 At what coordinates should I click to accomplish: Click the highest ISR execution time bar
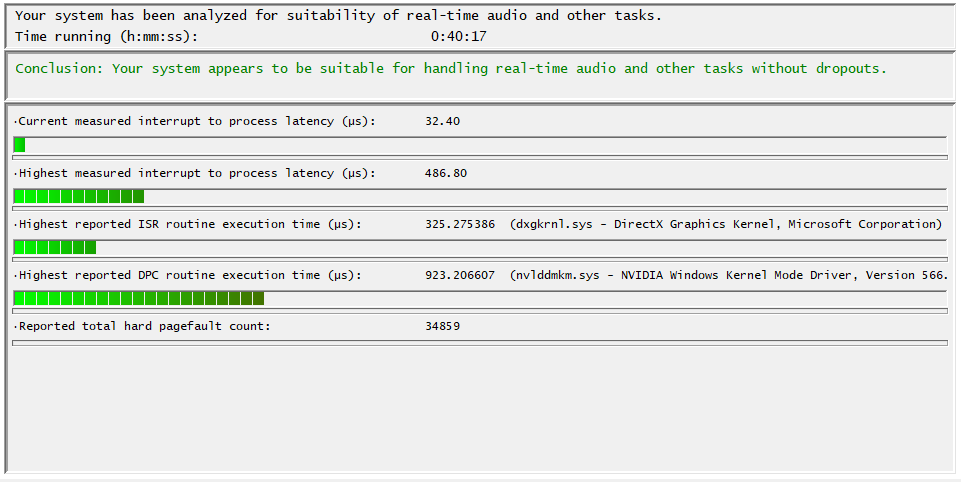click(479, 247)
